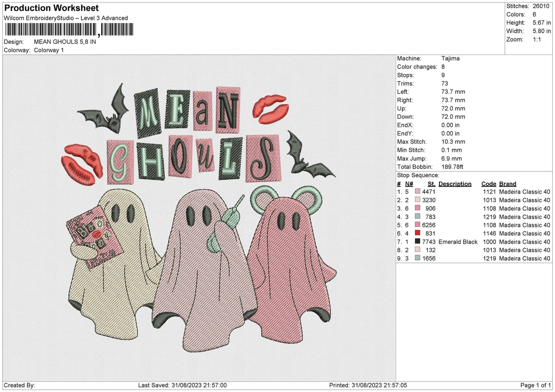Viewport: 555px width, 392px height.
Task: Click the green 1656 color chip
Action: 419,258
